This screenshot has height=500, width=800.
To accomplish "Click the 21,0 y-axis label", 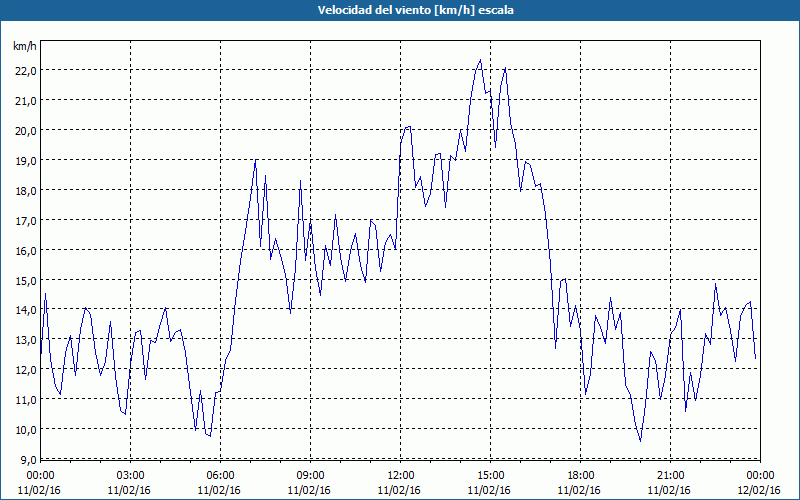I will (26, 101).
